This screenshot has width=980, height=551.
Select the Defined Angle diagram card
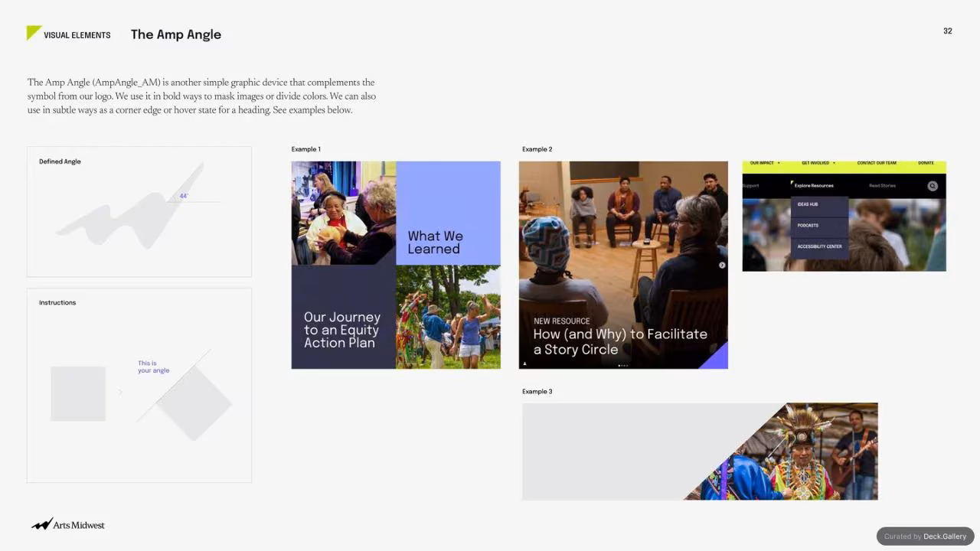pyautogui.click(x=139, y=211)
